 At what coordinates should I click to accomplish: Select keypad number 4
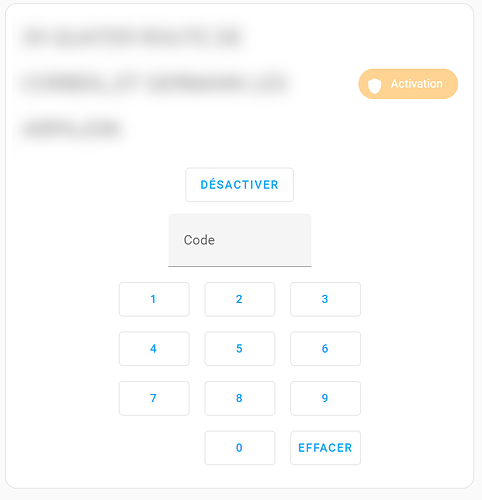coord(154,349)
